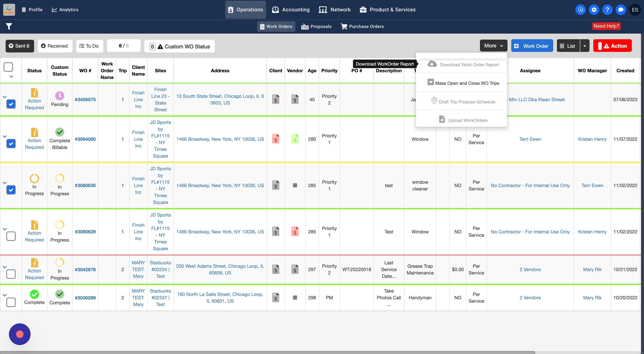Switch to the Proposals tab

pos(316,27)
